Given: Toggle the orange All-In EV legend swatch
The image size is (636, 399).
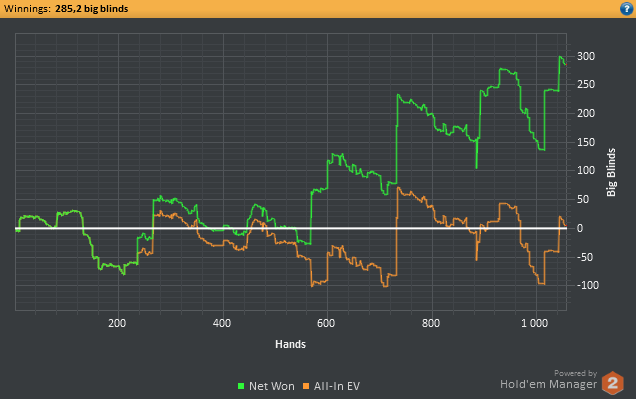Looking at the screenshot, I should (306, 386).
